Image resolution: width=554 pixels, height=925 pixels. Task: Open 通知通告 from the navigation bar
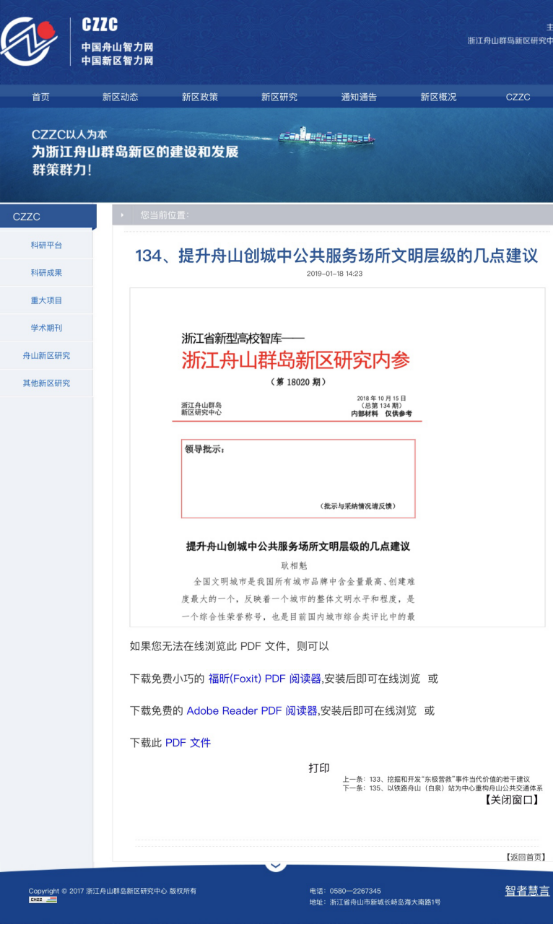coord(359,97)
